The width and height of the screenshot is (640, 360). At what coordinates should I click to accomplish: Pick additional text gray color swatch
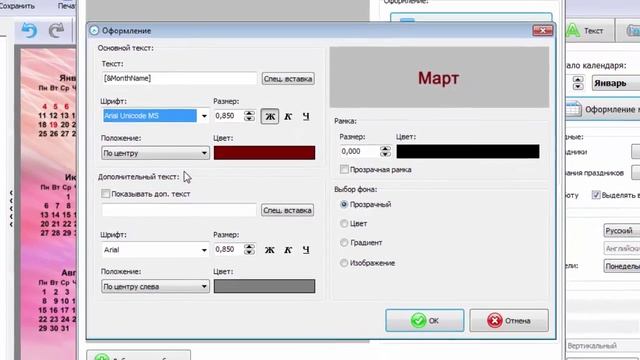[x=264, y=286]
